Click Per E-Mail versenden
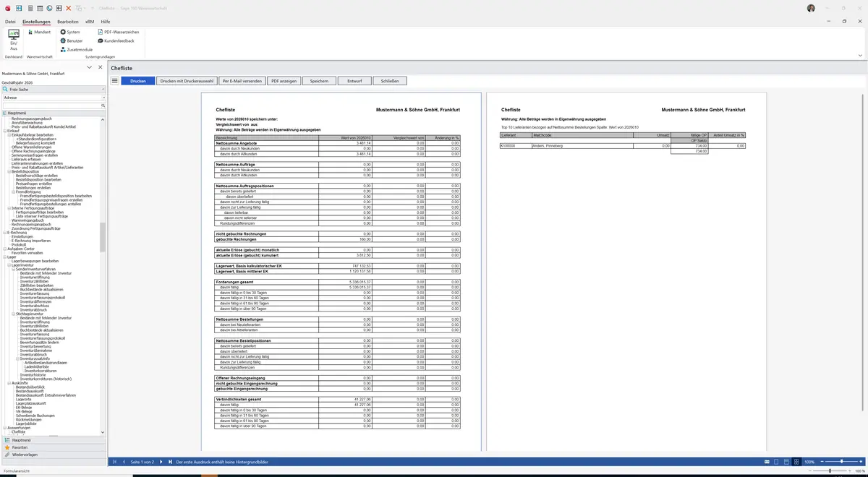 242,81
